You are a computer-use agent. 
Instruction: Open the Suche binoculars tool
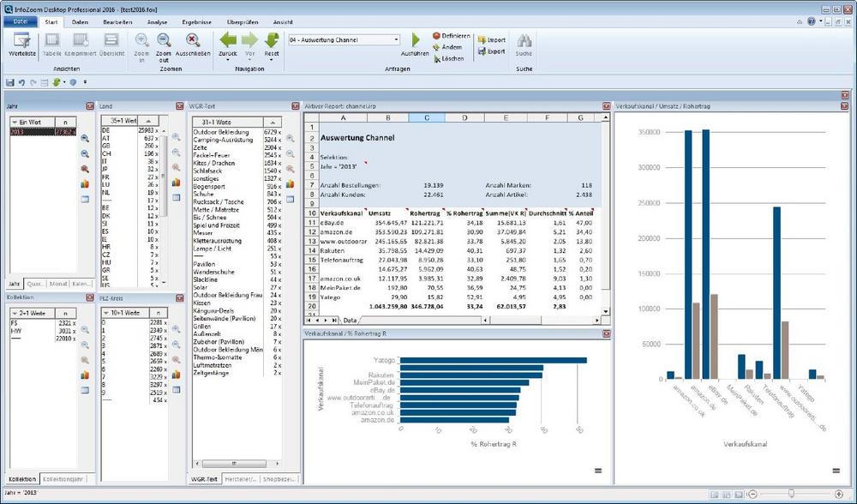[x=524, y=45]
